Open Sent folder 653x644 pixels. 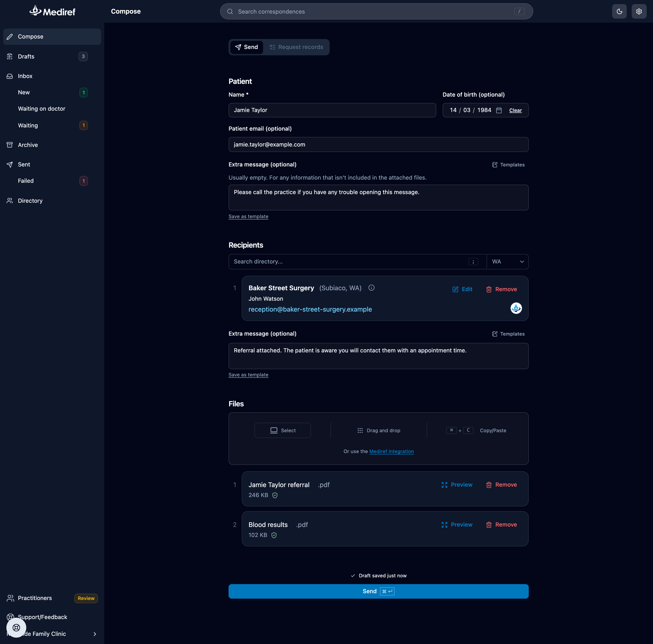[52, 165]
